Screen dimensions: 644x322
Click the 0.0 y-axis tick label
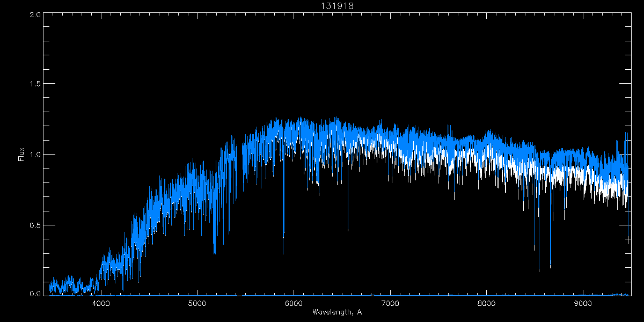pyautogui.click(x=35, y=294)
